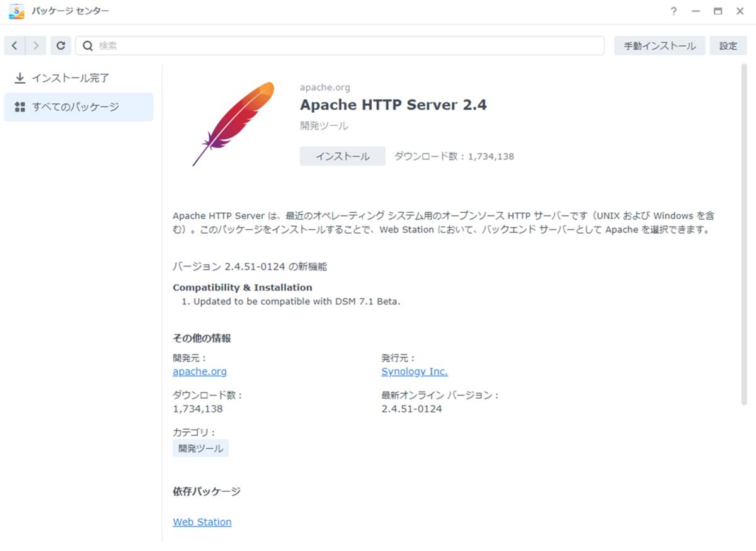This screenshot has height=551, width=756.
Task: Click the apache.org text above the title
Action: click(325, 88)
